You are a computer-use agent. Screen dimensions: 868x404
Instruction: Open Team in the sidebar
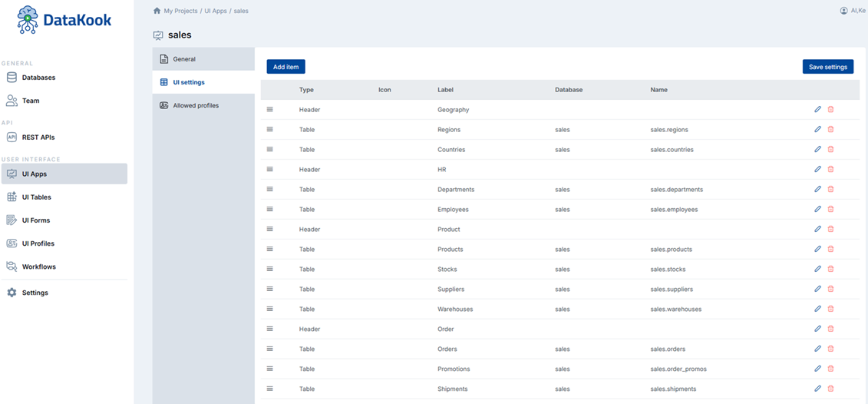coord(64,101)
